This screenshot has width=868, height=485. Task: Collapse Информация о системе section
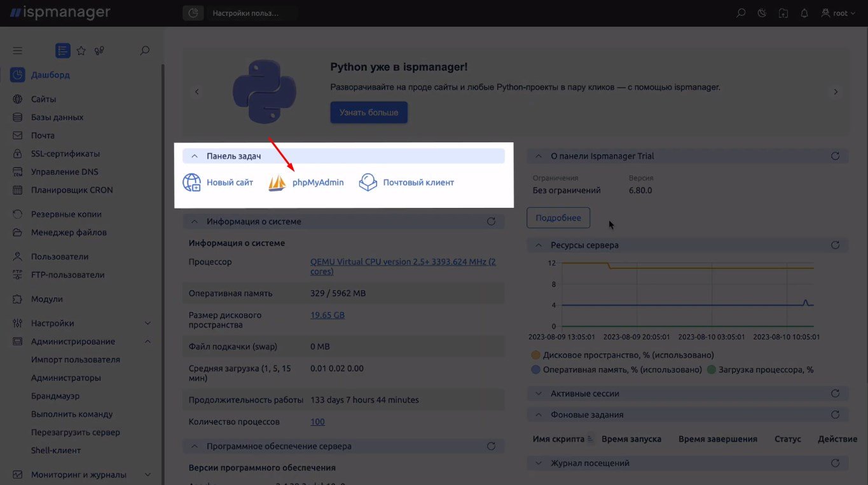[195, 222]
